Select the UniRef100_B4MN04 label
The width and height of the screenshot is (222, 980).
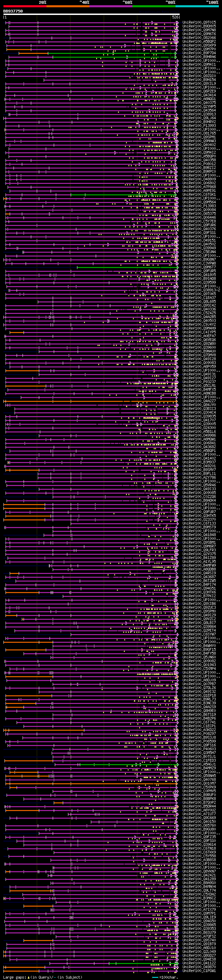point(199,887)
